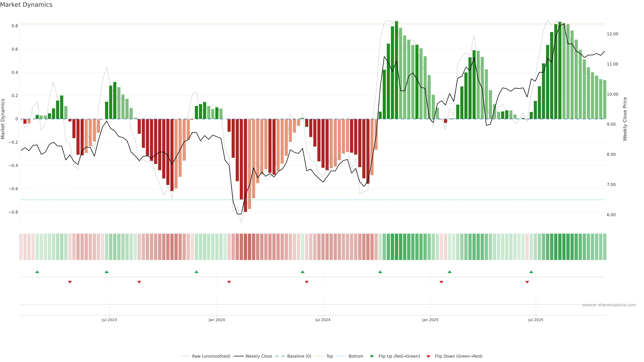Click the red Flip Down legend triangle icon

tap(428, 356)
